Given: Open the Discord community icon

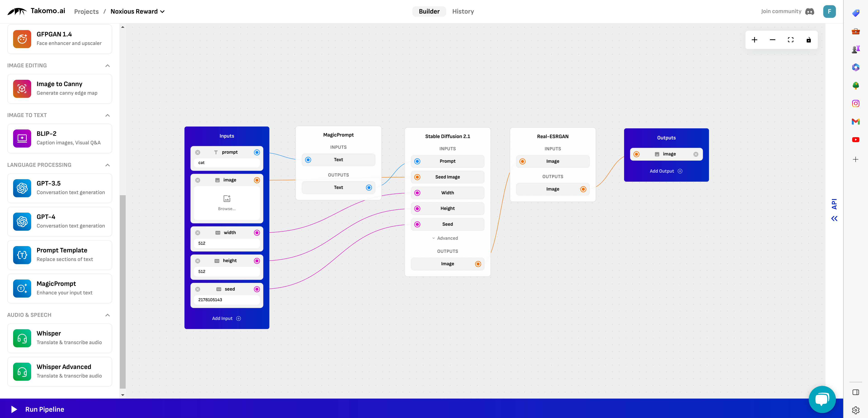Looking at the screenshot, I should click(809, 12).
